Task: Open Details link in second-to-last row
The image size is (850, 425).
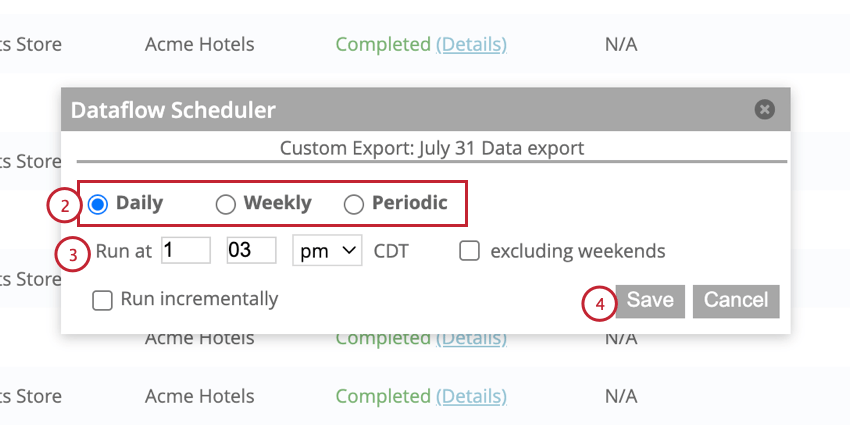Action: coord(471,338)
